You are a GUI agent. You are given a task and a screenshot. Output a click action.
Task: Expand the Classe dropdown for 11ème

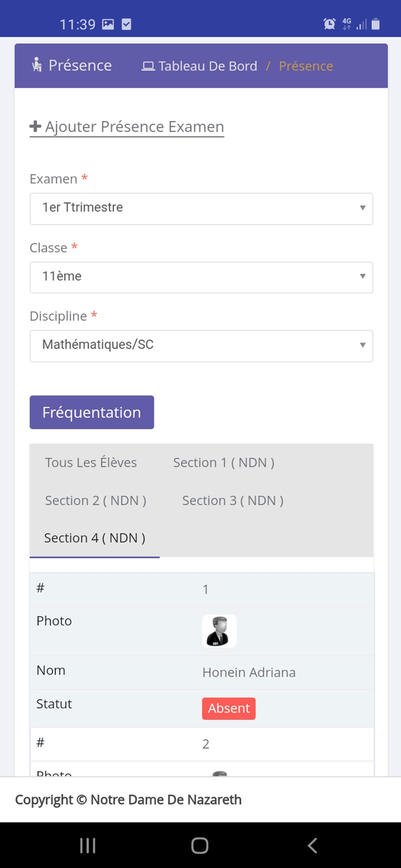pyautogui.click(x=201, y=277)
